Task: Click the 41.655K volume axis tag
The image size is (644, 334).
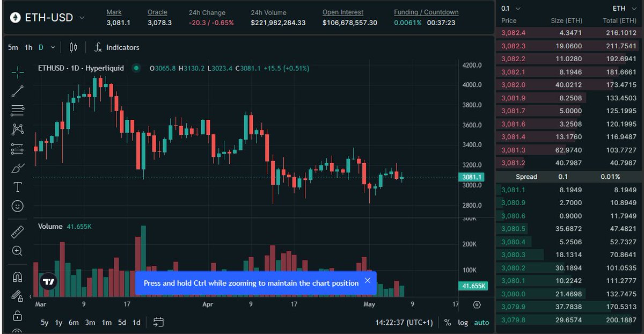Action: click(x=472, y=286)
